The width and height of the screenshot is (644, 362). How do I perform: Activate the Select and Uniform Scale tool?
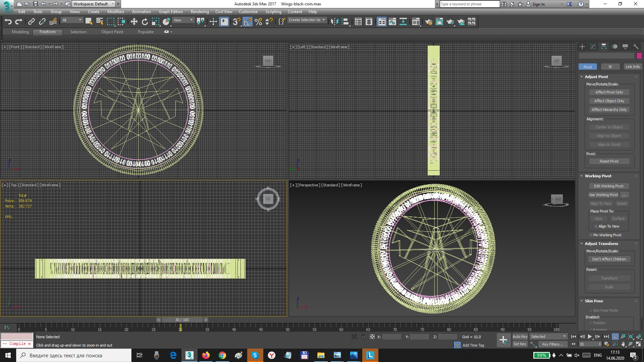[155, 22]
